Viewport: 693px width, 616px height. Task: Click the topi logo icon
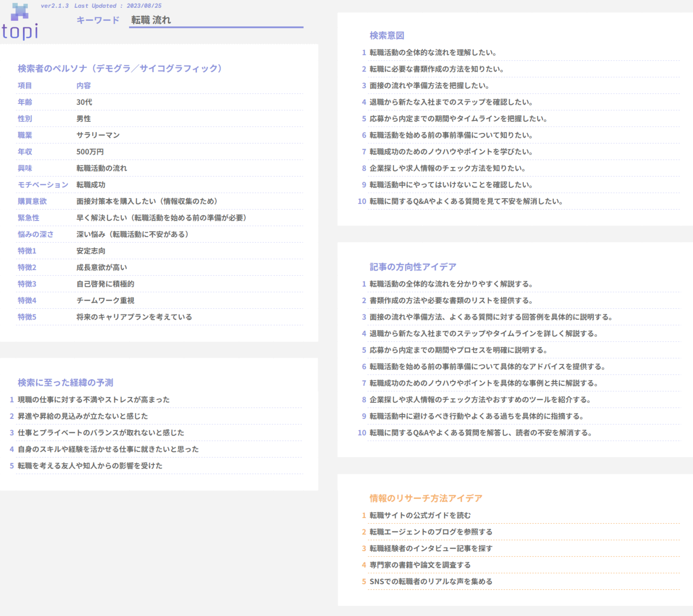[x=20, y=21]
